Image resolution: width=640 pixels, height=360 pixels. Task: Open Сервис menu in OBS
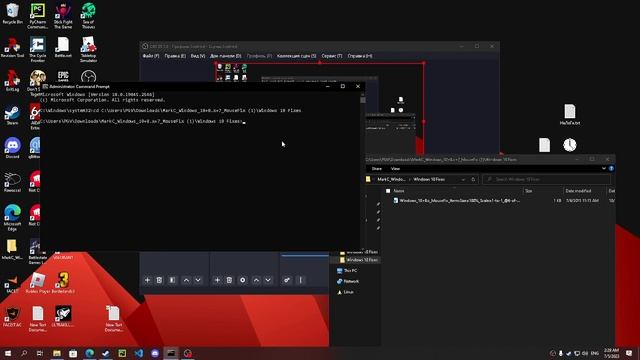332,56
